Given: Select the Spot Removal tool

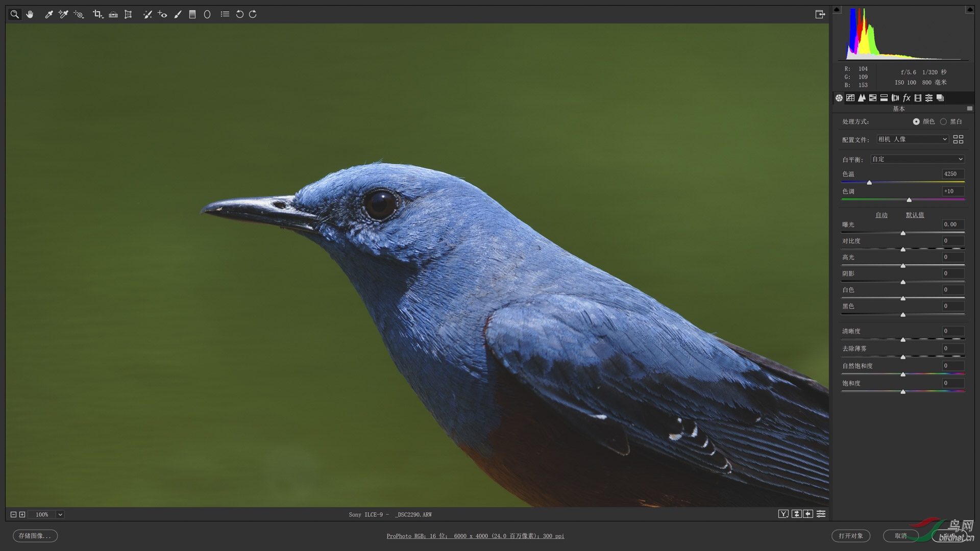Looking at the screenshot, I should (x=148, y=14).
